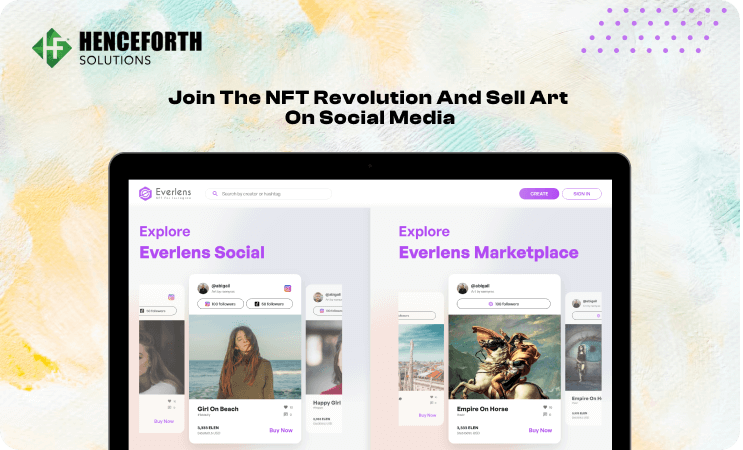The image size is (743, 450).
Task: Click the 58 followers TikTok pill
Action: [269, 304]
